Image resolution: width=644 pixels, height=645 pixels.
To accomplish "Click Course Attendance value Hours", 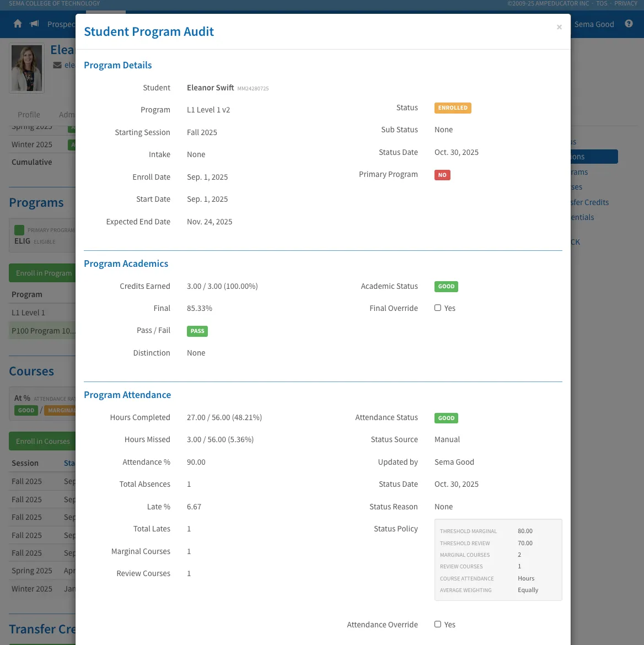I will point(526,578).
